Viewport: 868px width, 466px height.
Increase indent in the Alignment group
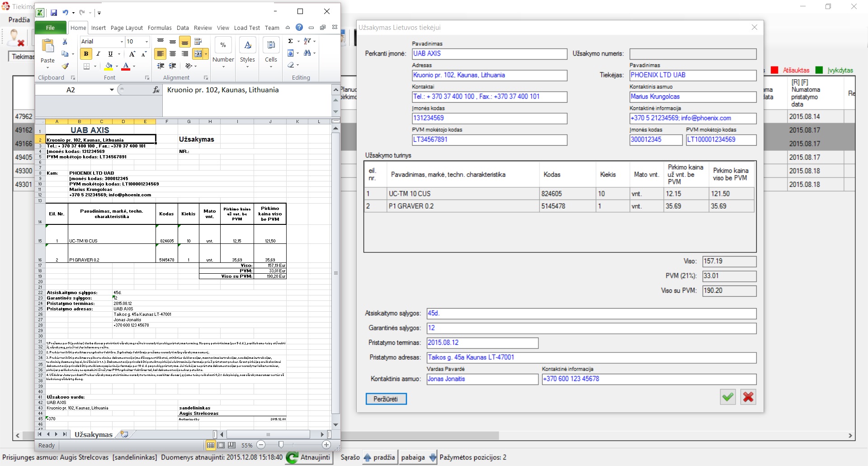(x=173, y=66)
